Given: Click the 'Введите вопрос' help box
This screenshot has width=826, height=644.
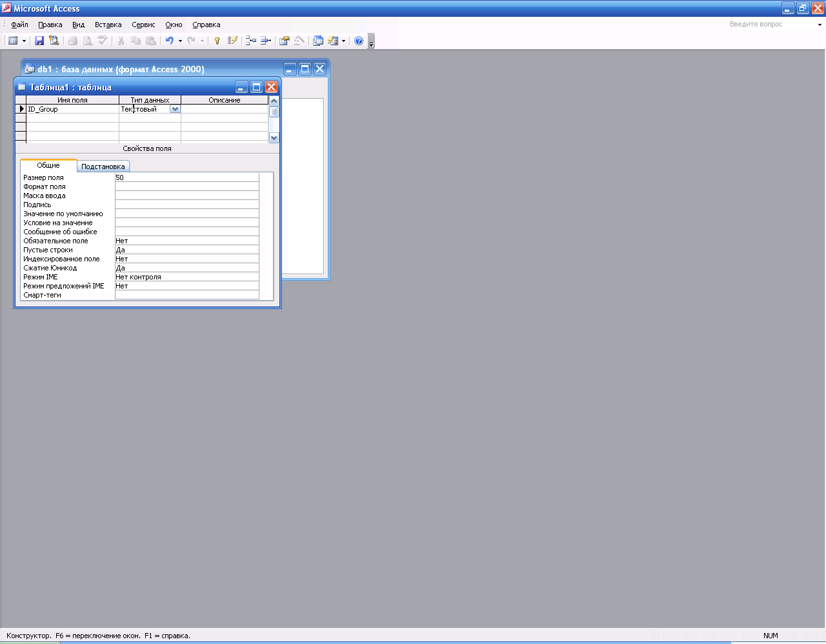Looking at the screenshot, I should (x=771, y=25).
